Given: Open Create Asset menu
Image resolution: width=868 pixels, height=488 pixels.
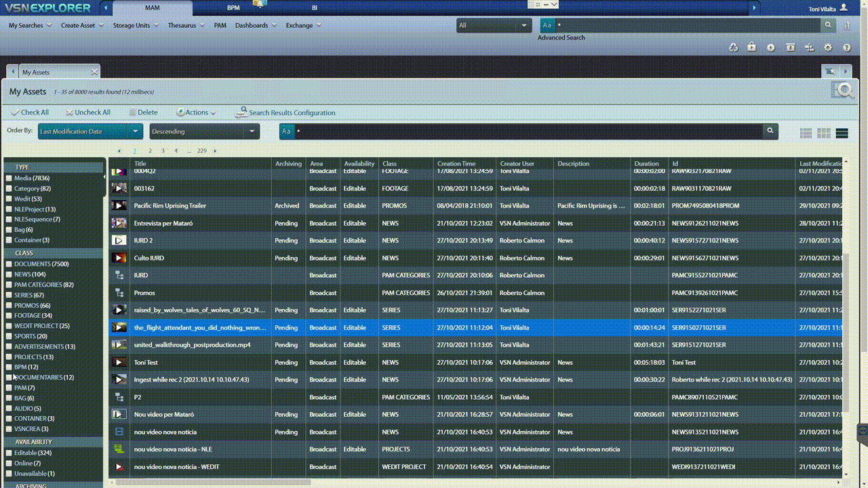Looking at the screenshot, I should click(82, 25).
